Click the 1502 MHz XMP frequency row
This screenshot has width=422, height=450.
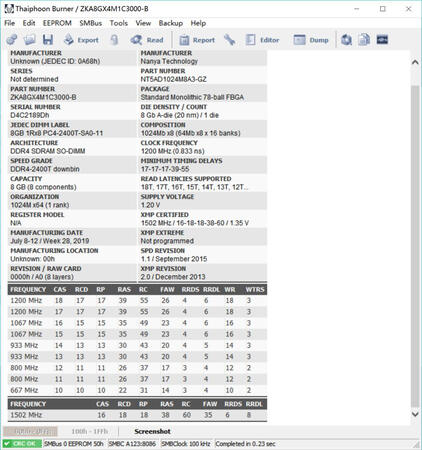click(x=137, y=415)
